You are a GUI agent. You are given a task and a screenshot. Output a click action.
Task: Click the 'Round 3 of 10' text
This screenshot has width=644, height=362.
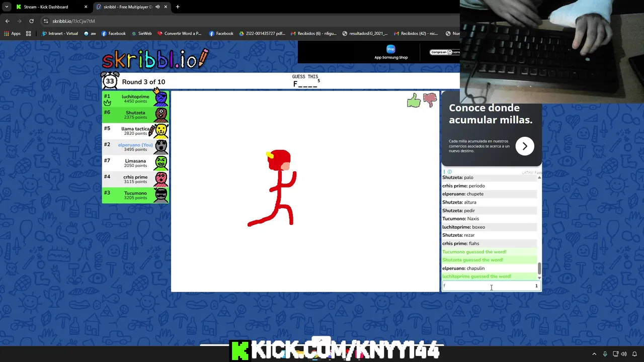click(x=143, y=82)
